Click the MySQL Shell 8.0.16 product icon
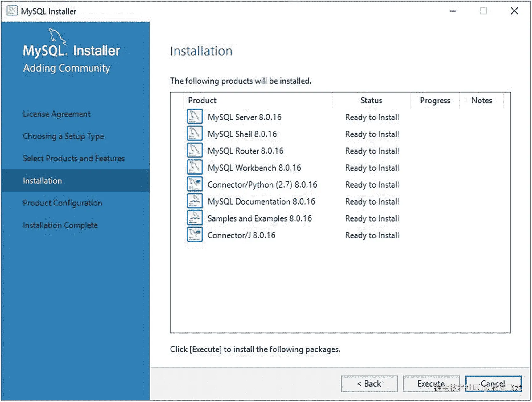The height and width of the screenshot is (402, 532). pyautogui.click(x=195, y=134)
